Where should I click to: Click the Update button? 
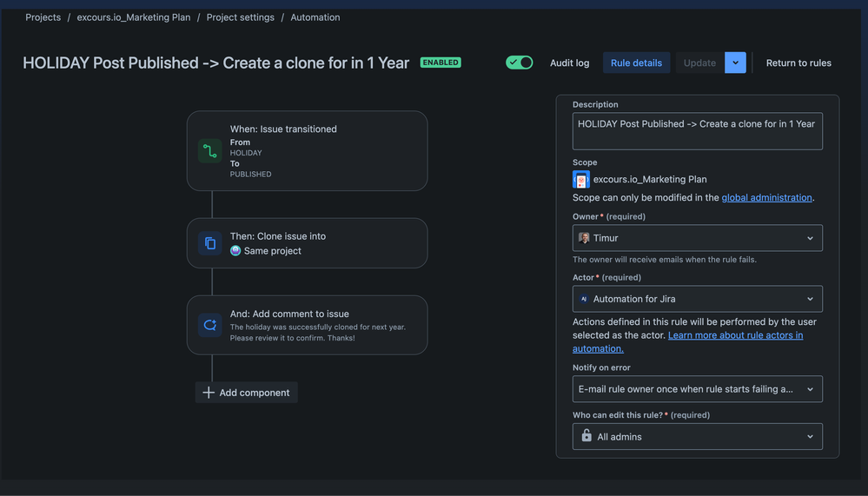click(699, 63)
